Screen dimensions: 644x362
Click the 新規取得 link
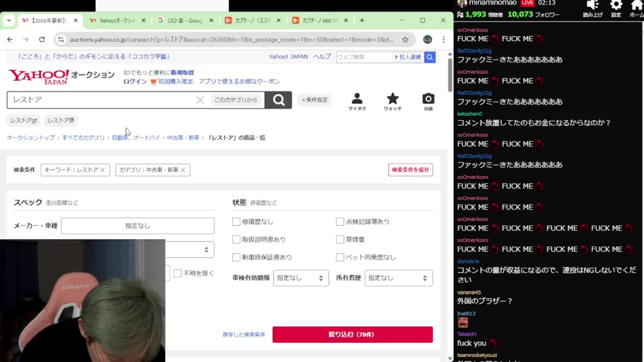coord(182,73)
